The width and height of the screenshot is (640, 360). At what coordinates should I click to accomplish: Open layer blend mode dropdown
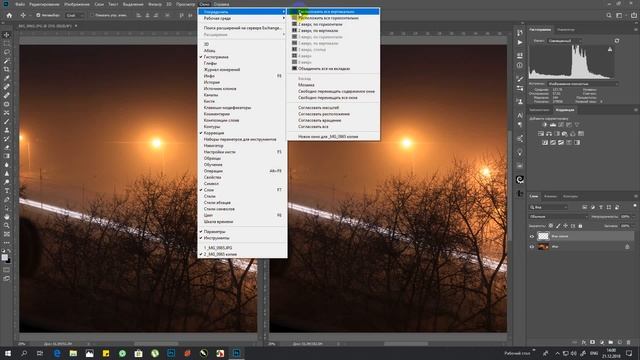pyautogui.click(x=558, y=216)
